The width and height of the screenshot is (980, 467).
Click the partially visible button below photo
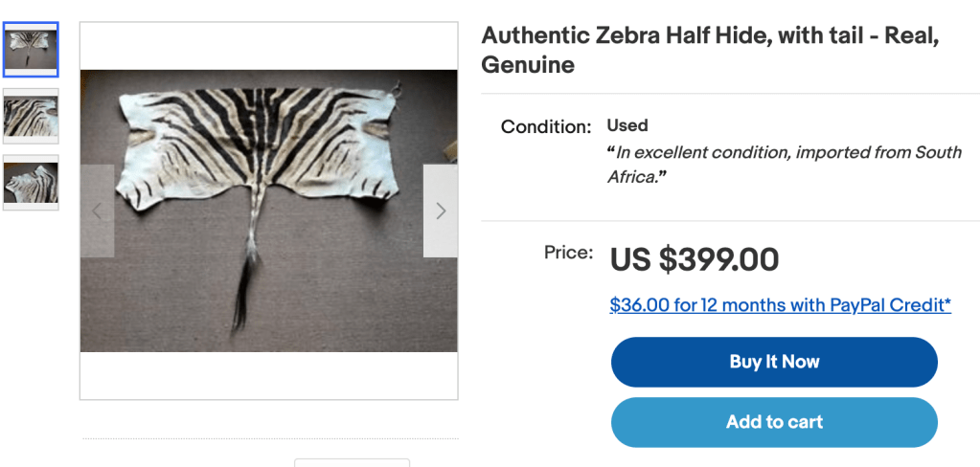point(352,462)
